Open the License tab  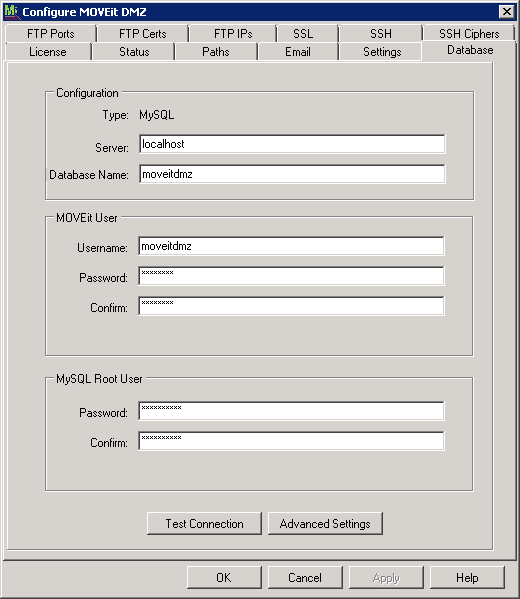coord(48,52)
